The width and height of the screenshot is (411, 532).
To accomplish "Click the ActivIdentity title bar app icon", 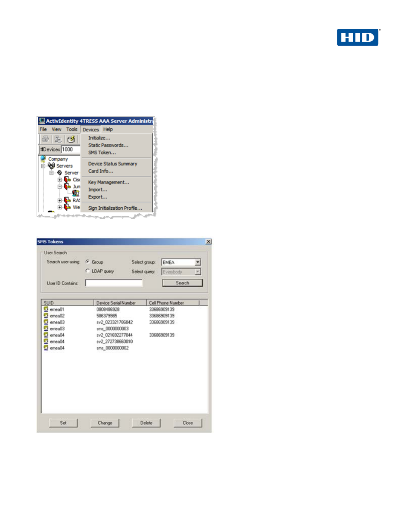I will (42, 121).
